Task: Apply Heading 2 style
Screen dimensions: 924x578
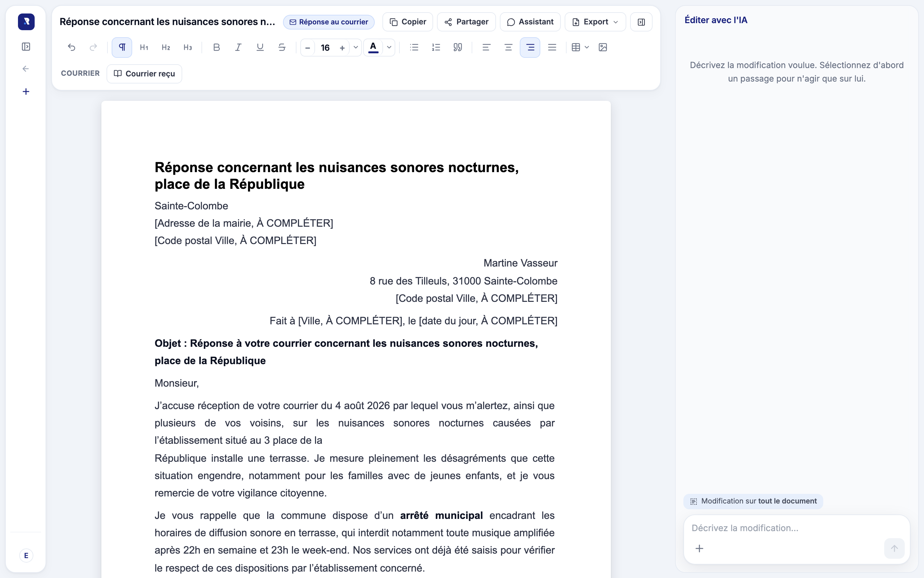Action: pos(166,48)
